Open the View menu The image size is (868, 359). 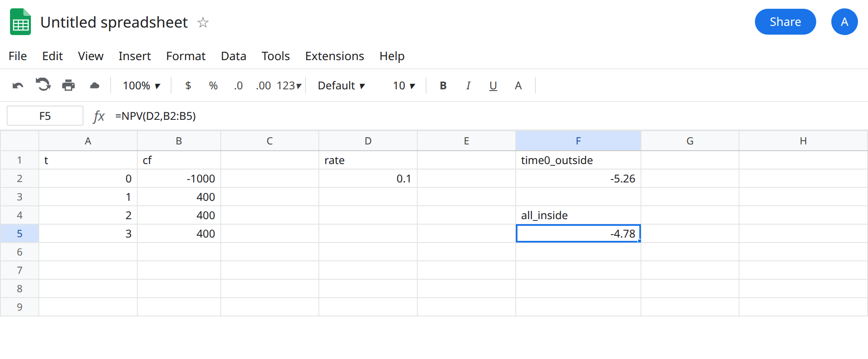(91, 56)
